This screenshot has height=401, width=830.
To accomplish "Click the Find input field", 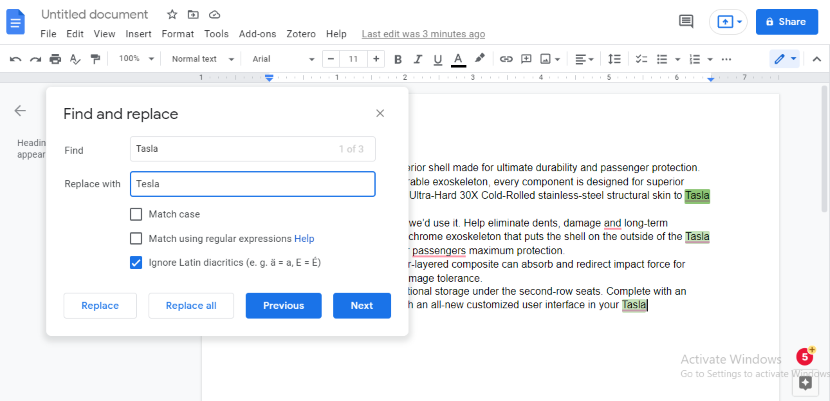I will coord(253,149).
